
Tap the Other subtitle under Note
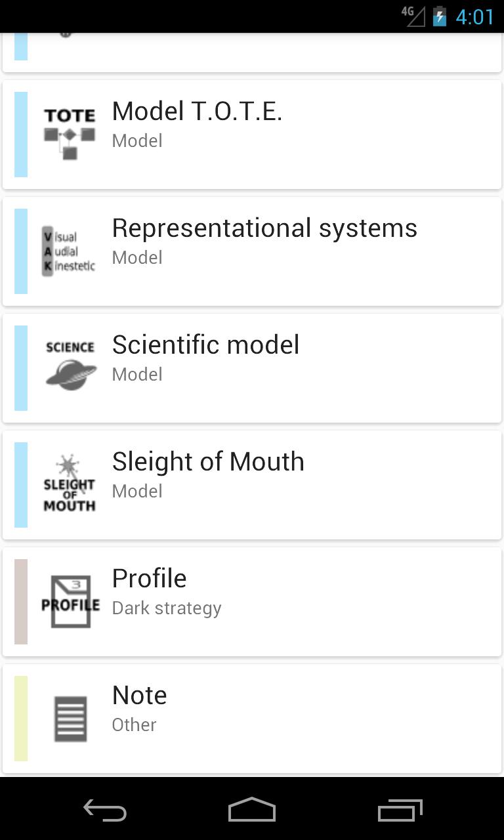134,725
